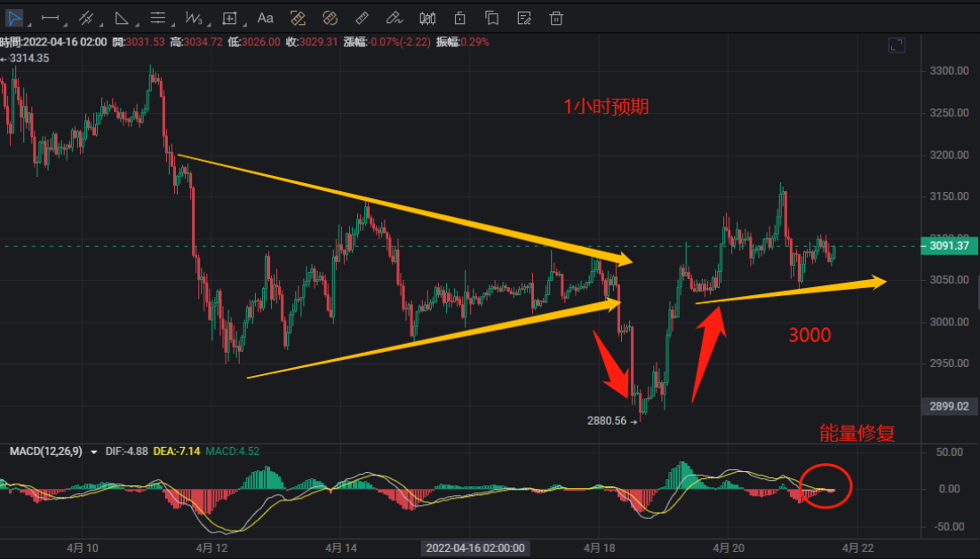Select the plain ruler measurement tool

[x=362, y=18]
